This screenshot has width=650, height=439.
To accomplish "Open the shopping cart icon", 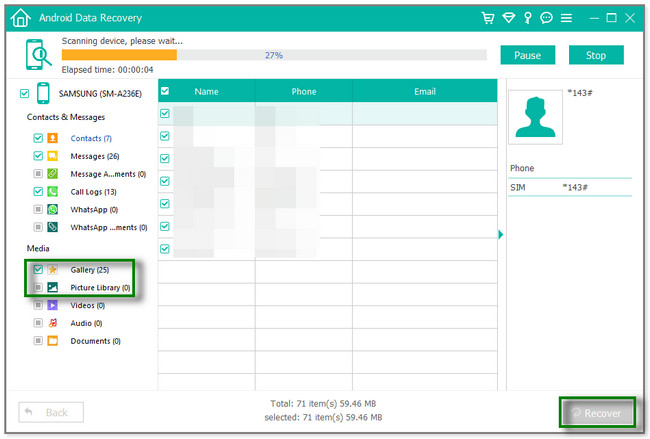I will pyautogui.click(x=488, y=18).
